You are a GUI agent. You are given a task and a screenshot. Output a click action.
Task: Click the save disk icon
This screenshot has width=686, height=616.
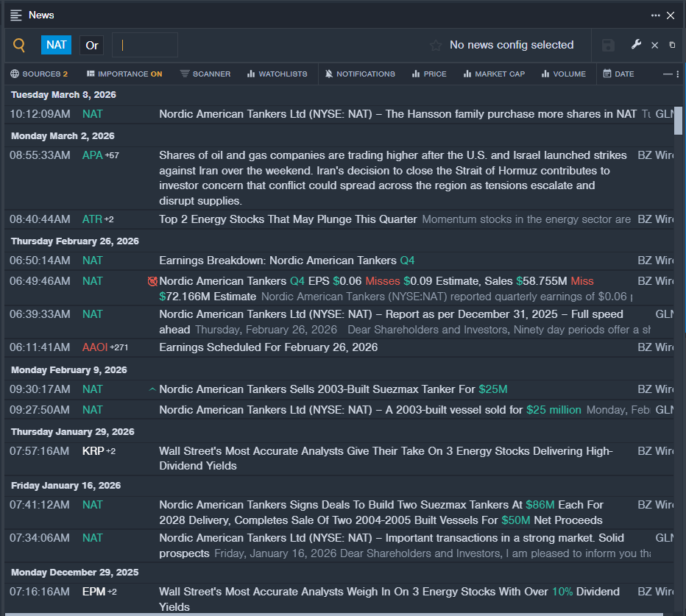point(608,46)
